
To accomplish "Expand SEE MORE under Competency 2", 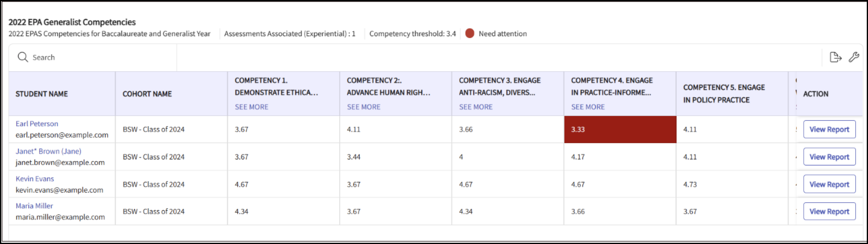I will [364, 107].
